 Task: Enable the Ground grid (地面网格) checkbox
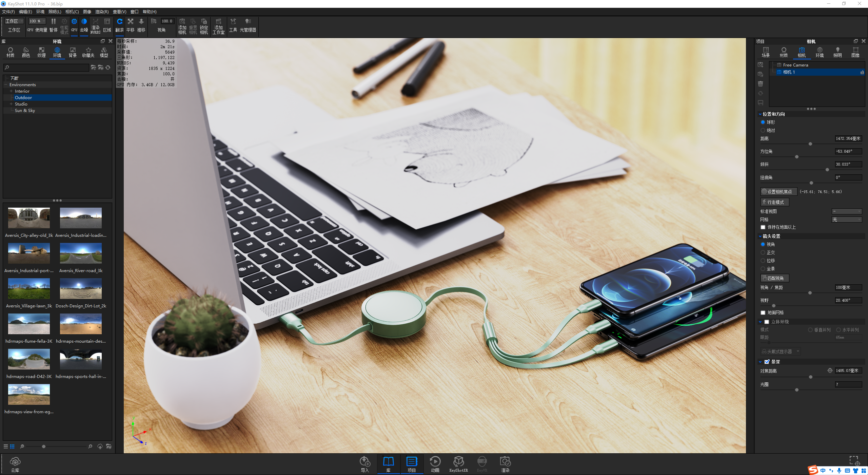[x=763, y=313]
